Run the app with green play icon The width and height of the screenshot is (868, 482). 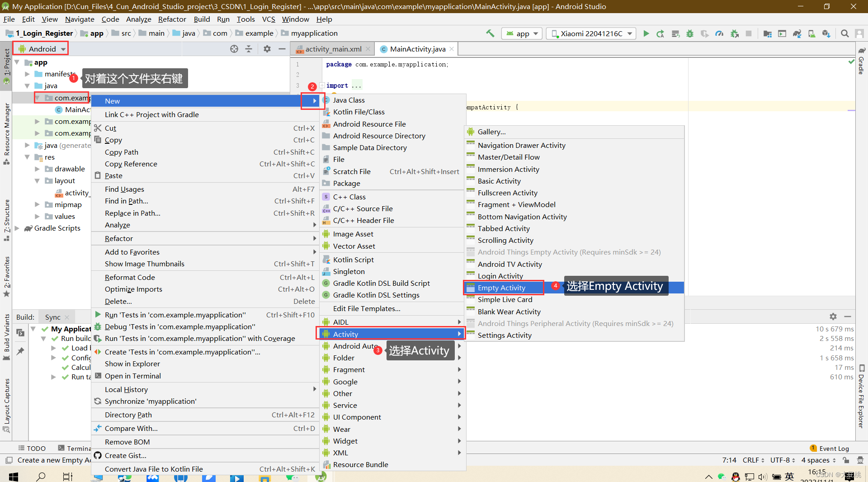tap(646, 33)
